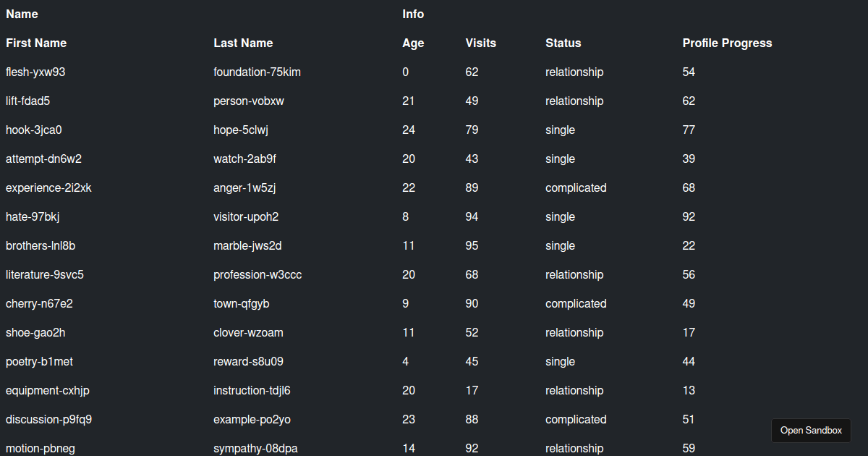Select the complicated status for experience-2i2xk
Screen dimensions: 868x456
[x=576, y=188]
